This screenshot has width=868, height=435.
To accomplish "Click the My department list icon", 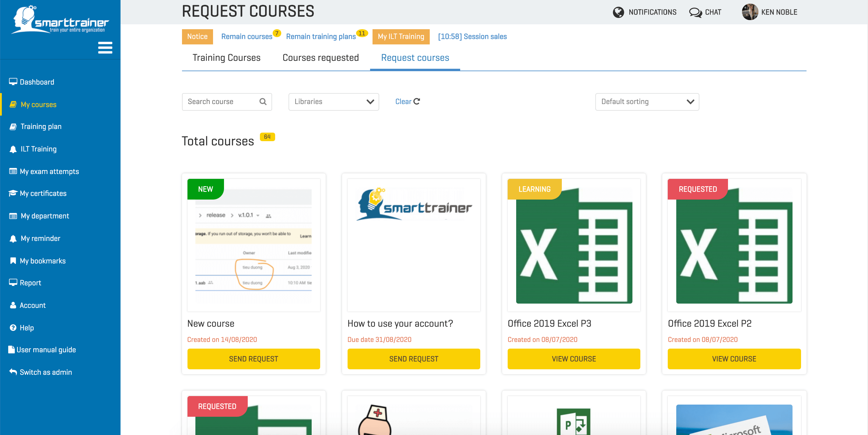I will (13, 216).
